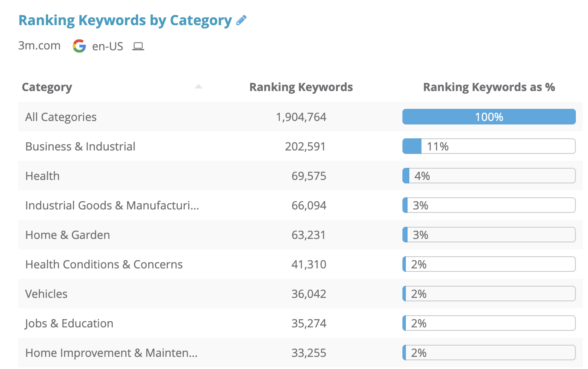Click Home Improvement & Maintenance row
This screenshot has height=369, width=588.
[x=111, y=353]
